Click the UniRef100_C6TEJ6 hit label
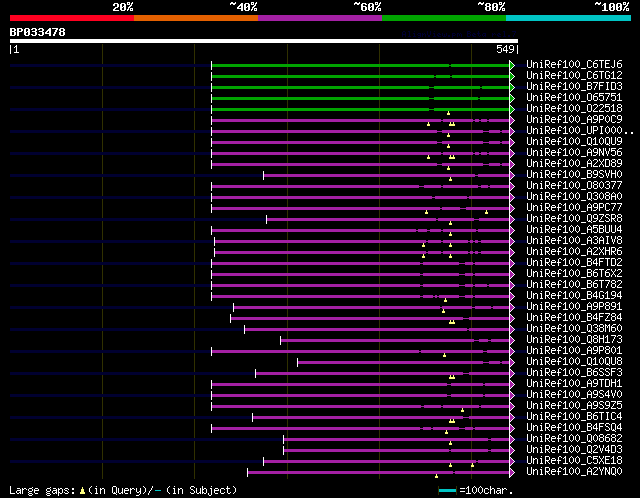The image size is (640, 498). [x=574, y=64]
